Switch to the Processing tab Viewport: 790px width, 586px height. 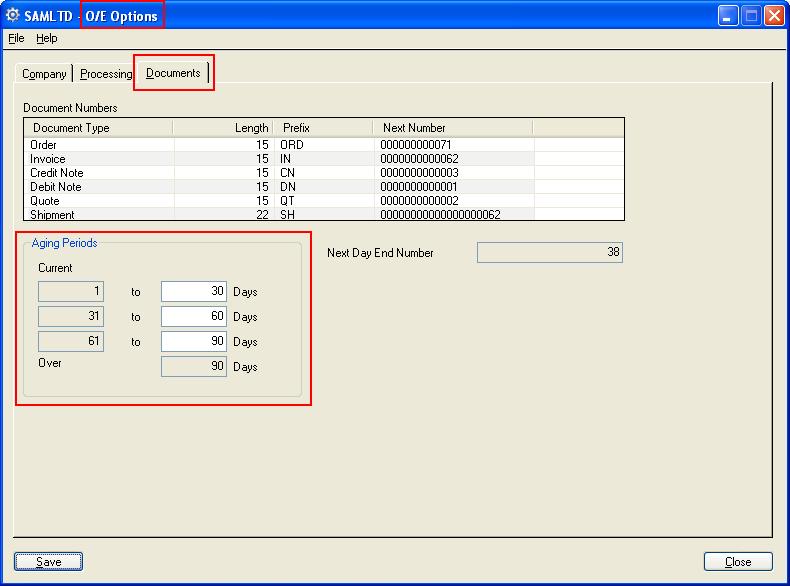[x=106, y=74]
